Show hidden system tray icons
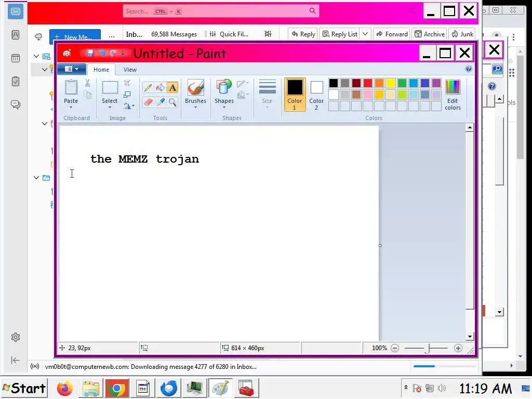Screen dimensions: 532x399 [406, 387]
